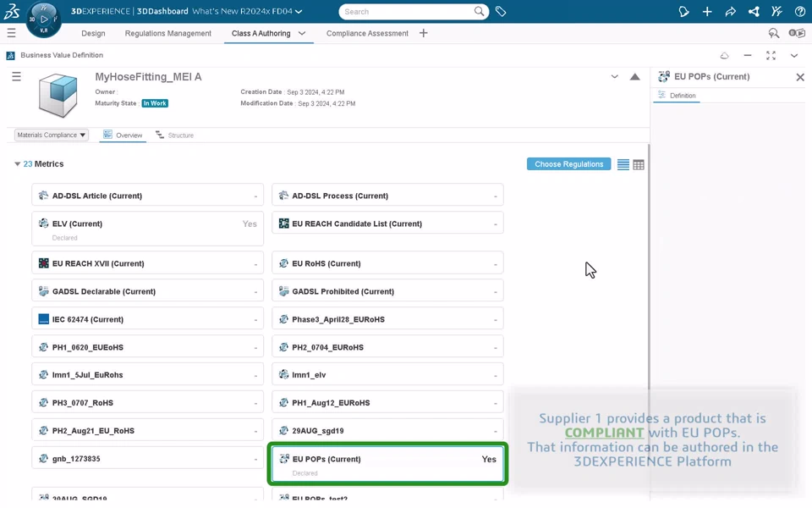
Task: Open the Design dashboard tab
Action: pyautogui.click(x=93, y=33)
